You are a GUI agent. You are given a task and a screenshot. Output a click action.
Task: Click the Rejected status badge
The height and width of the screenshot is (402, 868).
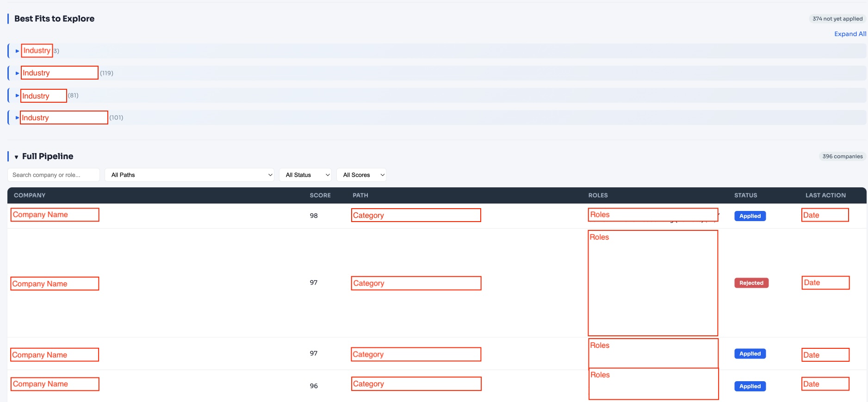pyautogui.click(x=751, y=283)
